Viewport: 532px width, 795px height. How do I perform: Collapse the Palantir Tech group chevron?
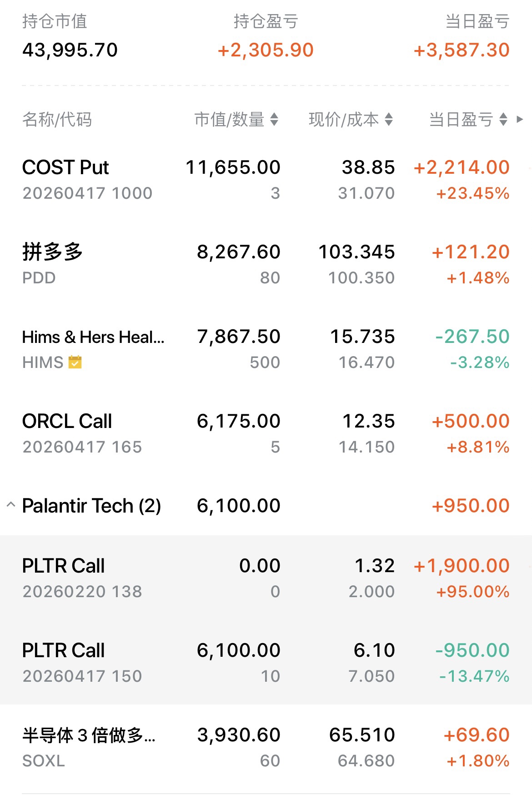click(11, 505)
